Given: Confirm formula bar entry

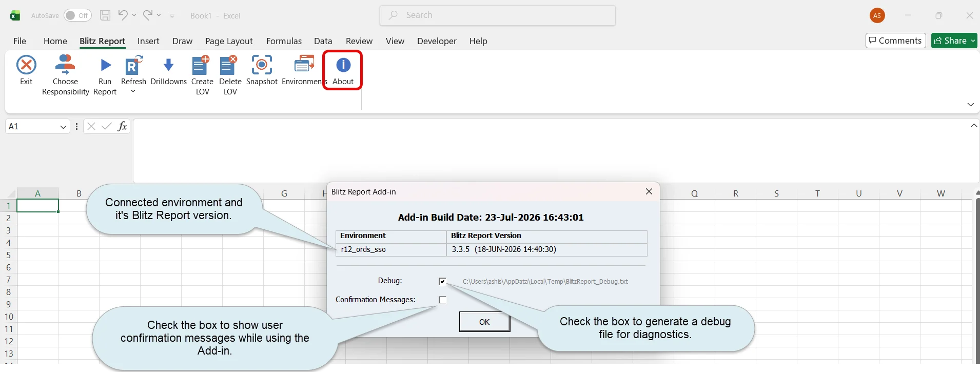Looking at the screenshot, I should tap(107, 126).
